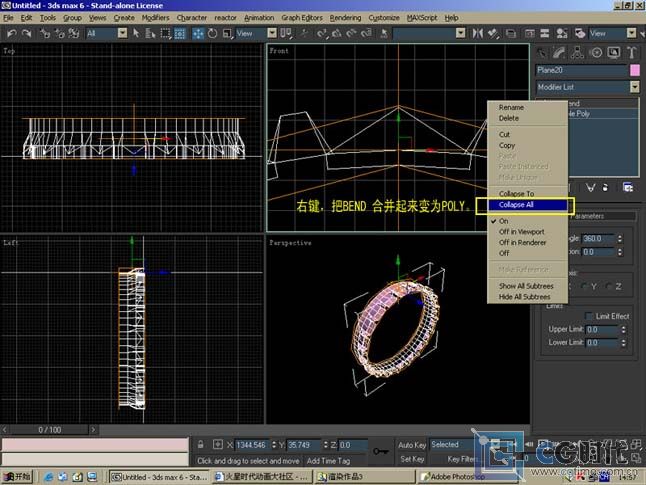Image resolution: width=646 pixels, height=485 pixels.
Task: Click the object name field Plane20
Action: click(581, 70)
